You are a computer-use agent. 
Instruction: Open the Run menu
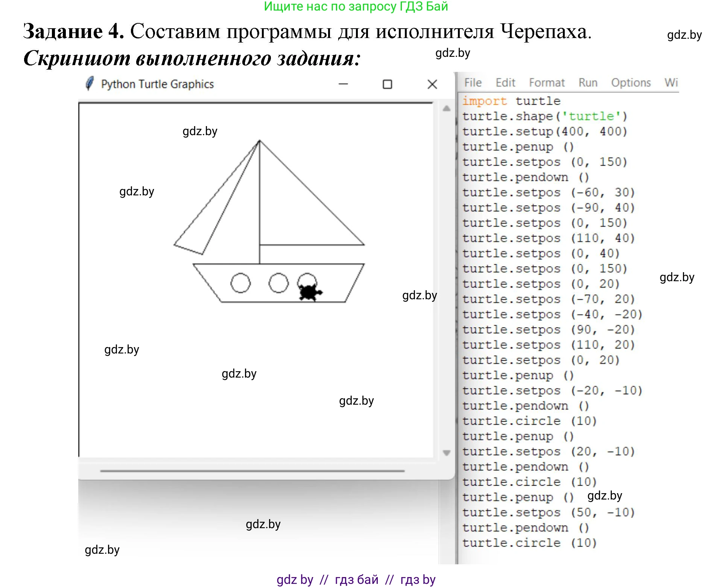point(587,82)
